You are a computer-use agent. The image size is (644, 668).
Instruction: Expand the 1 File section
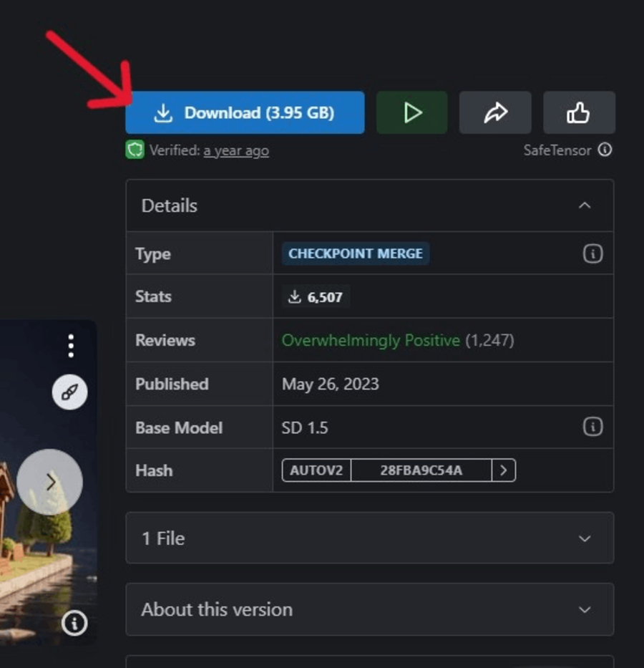click(x=369, y=538)
